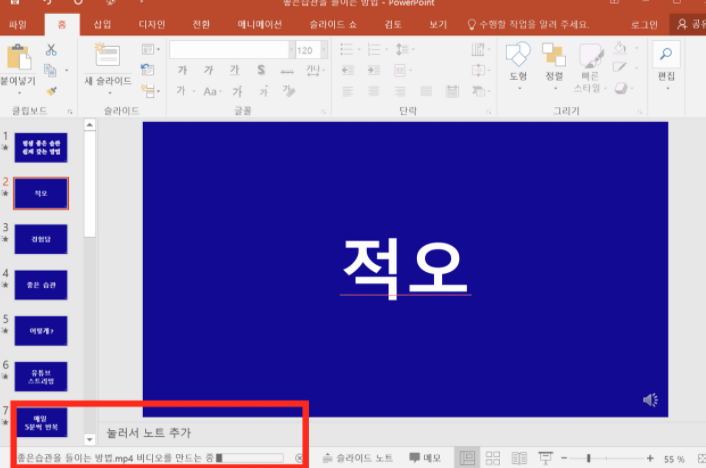
Task: Click the Reset slide icon
Action: tap(148, 69)
